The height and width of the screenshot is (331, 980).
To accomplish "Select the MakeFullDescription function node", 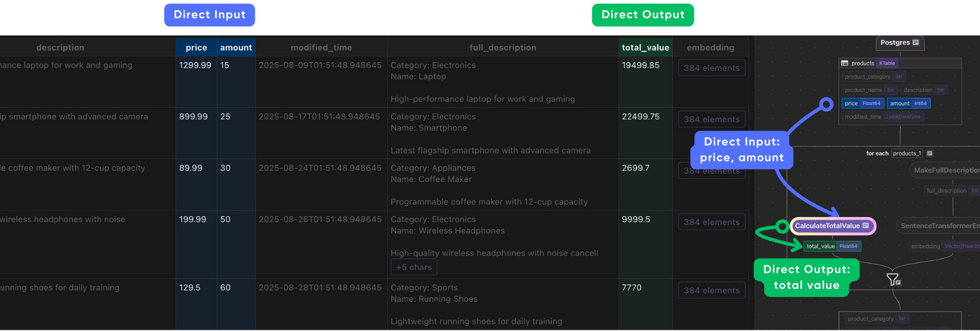I will [945, 170].
